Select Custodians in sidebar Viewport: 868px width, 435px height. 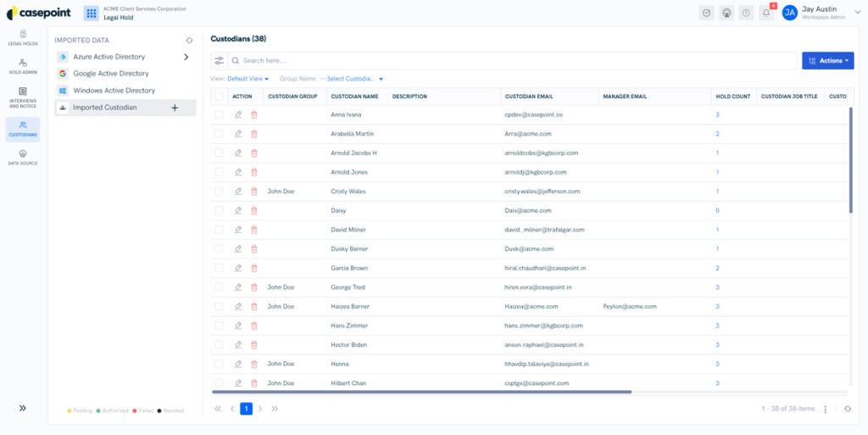pyautogui.click(x=23, y=129)
